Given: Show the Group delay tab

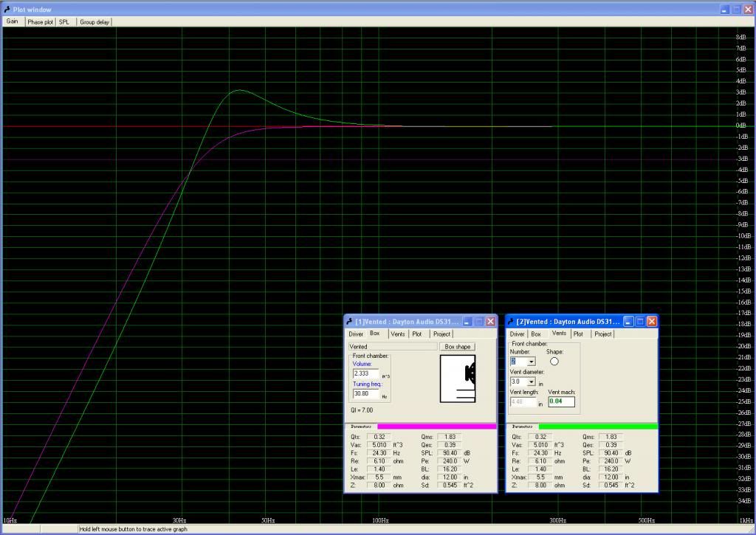Looking at the screenshot, I should point(94,21).
